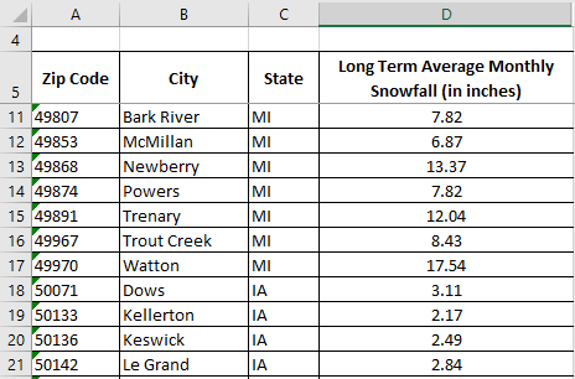575x379 pixels.
Task: Select zip code cell 49970
Action: click(76, 265)
